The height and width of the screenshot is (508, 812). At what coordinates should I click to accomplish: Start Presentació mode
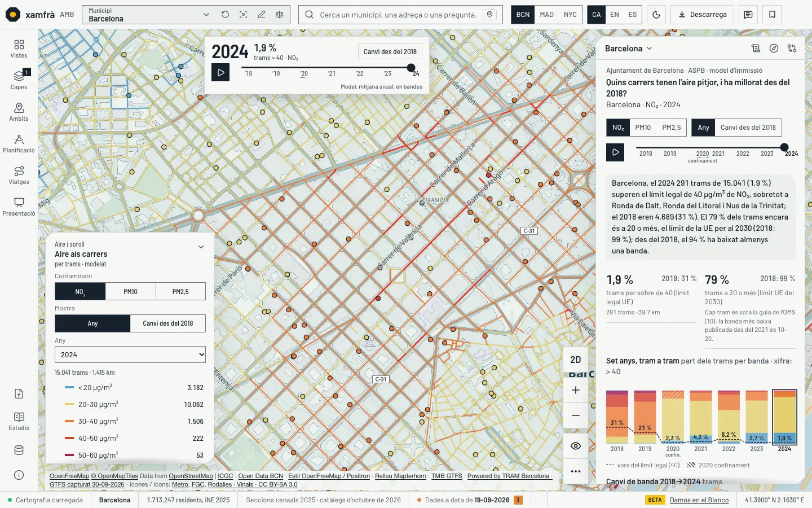(19, 207)
